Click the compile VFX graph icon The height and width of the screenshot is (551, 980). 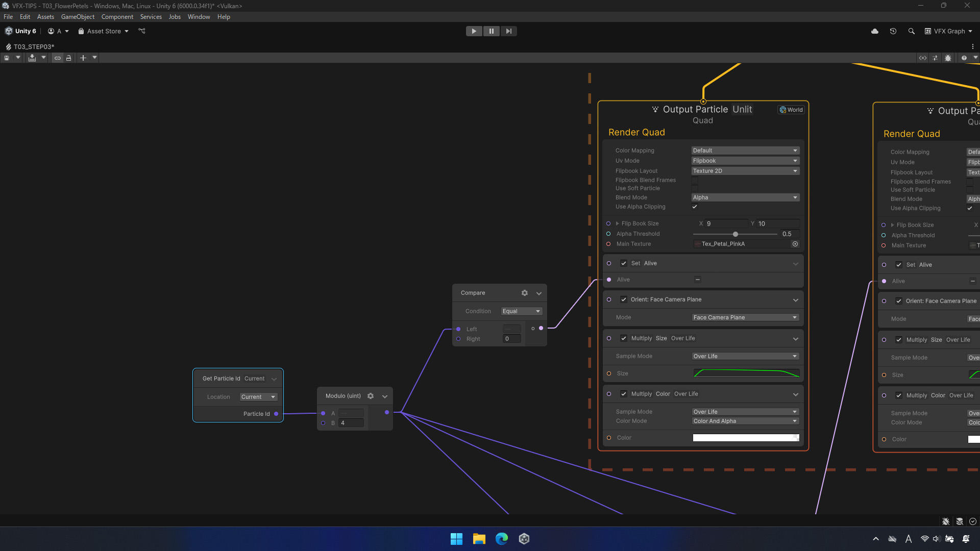pos(32,58)
